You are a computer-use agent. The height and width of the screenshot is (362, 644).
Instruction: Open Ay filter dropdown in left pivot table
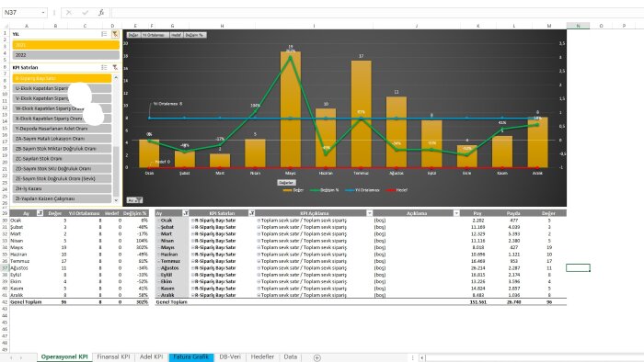click(40, 213)
